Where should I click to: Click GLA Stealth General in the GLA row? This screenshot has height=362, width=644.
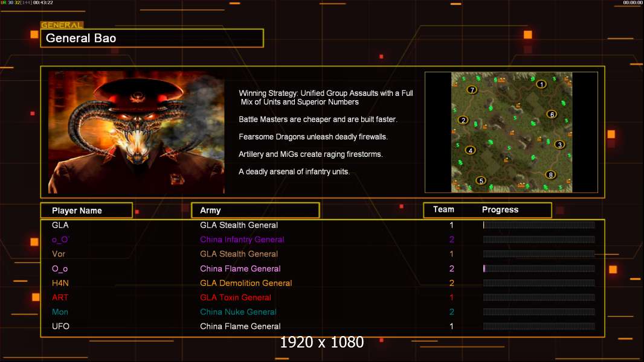click(239, 225)
